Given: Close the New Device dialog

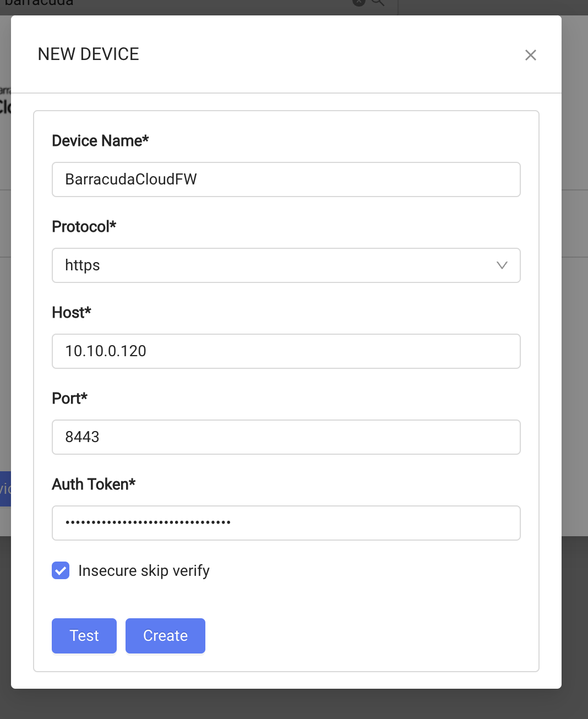Looking at the screenshot, I should pyautogui.click(x=531, y=55).
